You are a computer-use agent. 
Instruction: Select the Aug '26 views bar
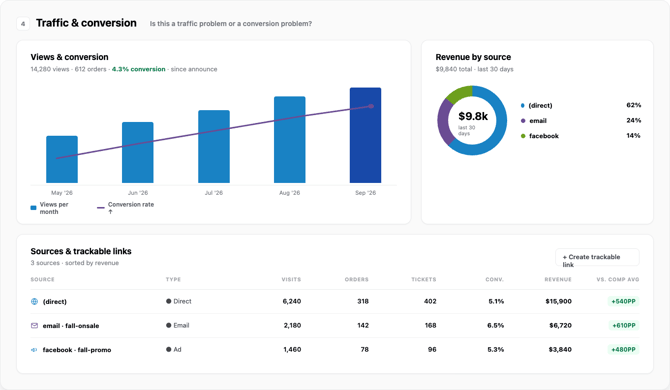(x=290, y=140)
